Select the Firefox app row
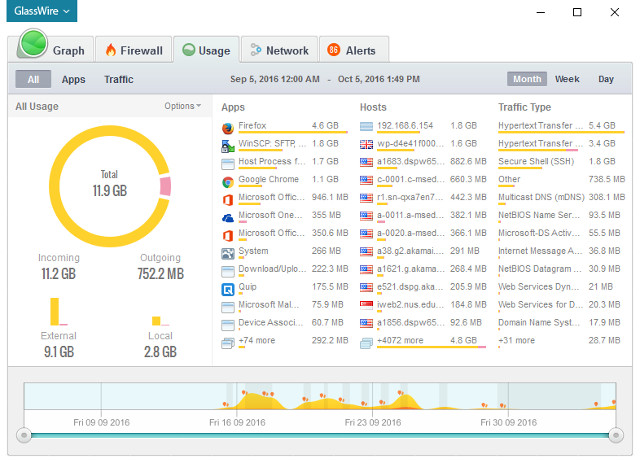640x463 pixels. tap(285, 127)
